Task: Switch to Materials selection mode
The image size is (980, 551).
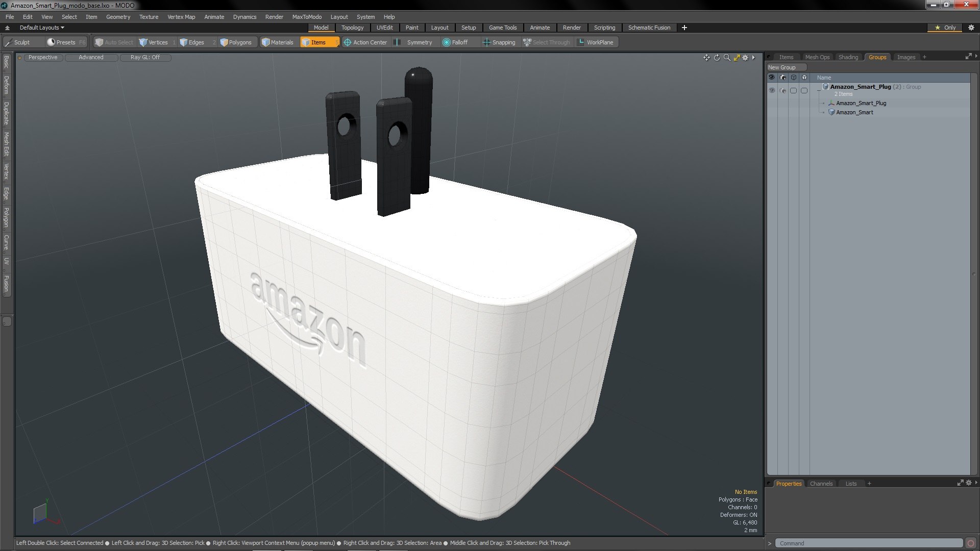Action: (278, 42)
